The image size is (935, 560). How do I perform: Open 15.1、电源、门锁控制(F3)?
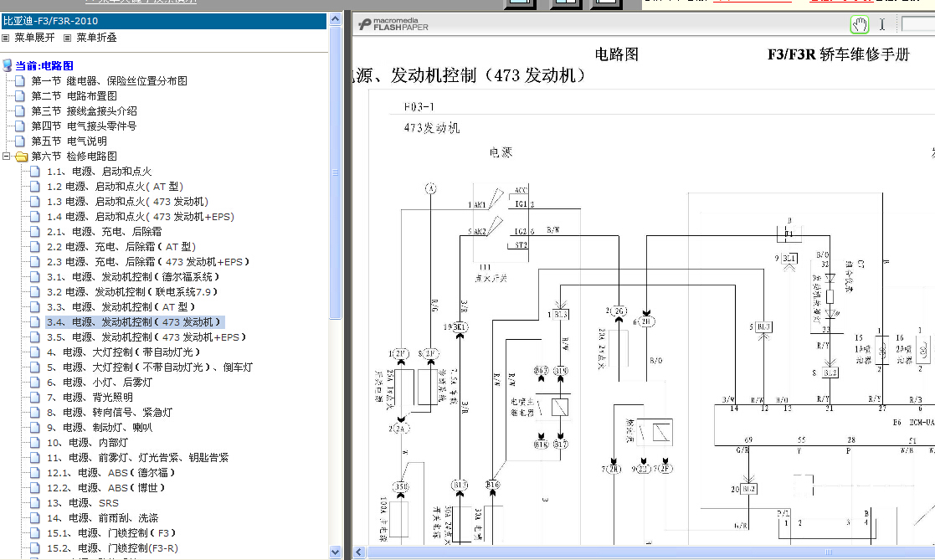111,532
